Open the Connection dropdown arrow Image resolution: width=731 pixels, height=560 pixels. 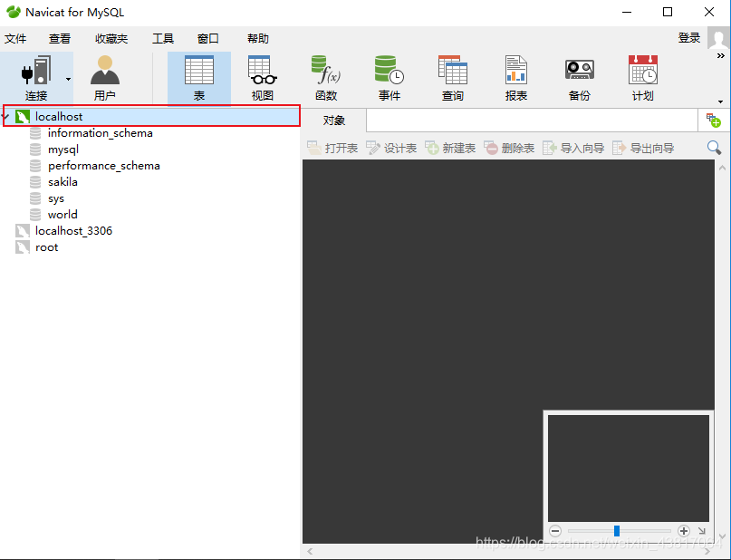pyautogui.click(x=69, y=79)
